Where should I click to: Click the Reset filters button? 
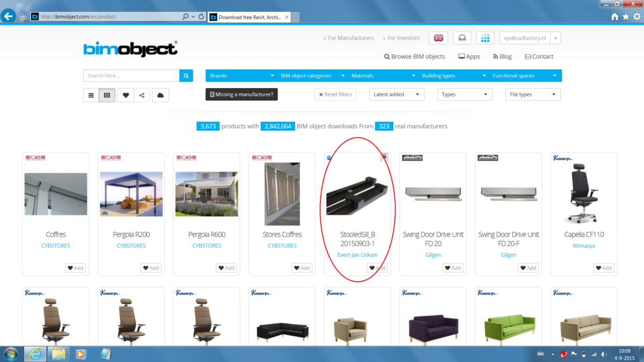pos(335,94)
